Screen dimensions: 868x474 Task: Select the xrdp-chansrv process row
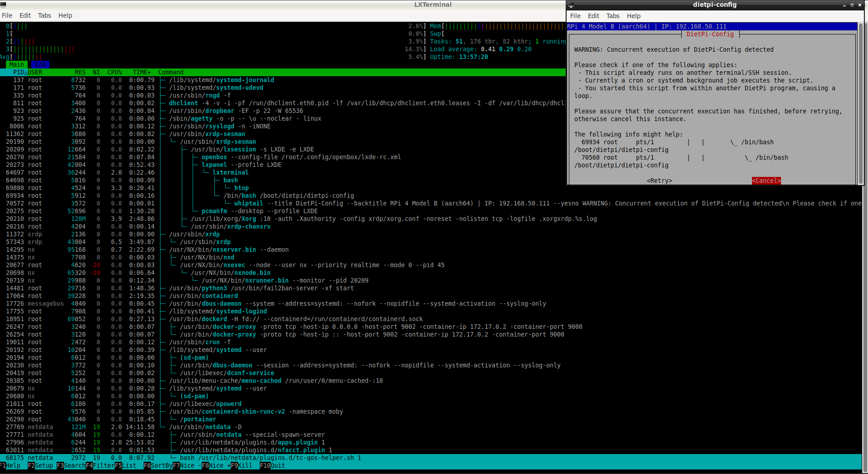coord(431,226)
